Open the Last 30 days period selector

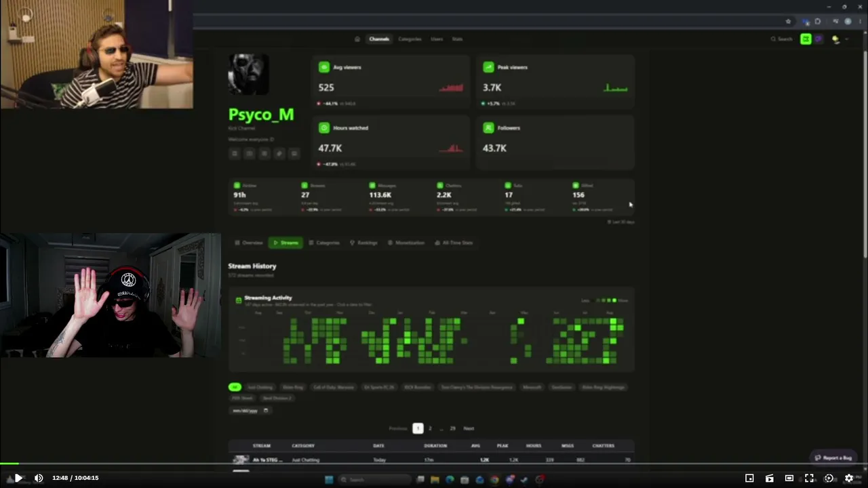621,222
